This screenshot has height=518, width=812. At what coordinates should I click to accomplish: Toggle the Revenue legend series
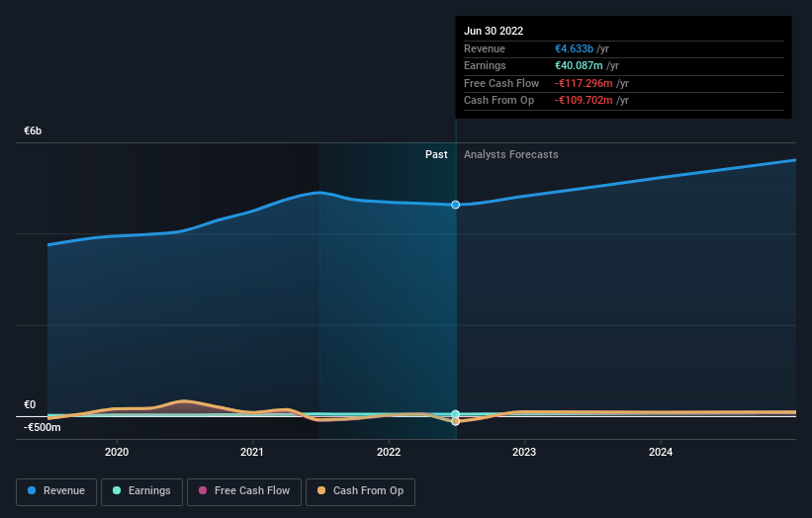point(56,491)
